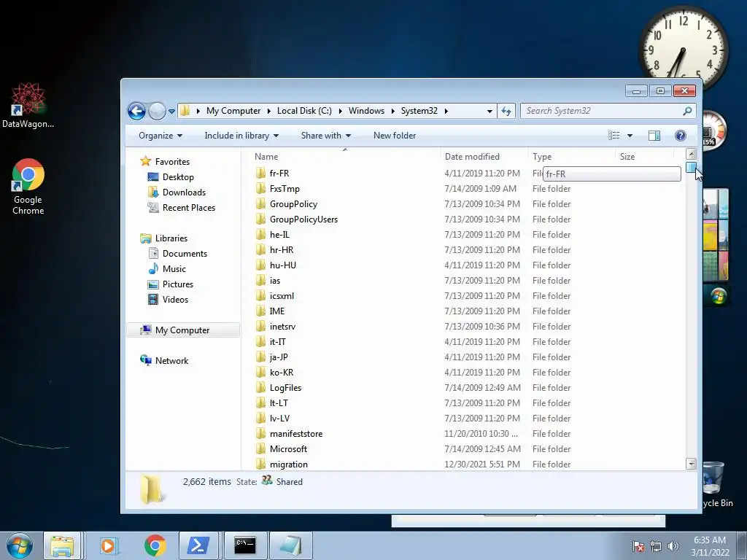Expand the chevron after Local Disk (C:)
747x560 pixels.
coord(340,111)
